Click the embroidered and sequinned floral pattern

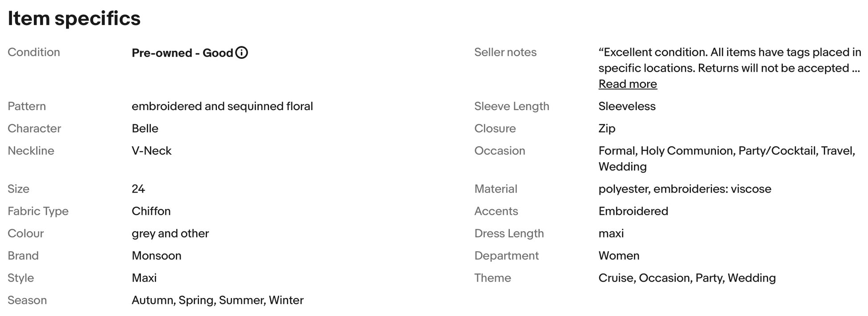(222, 106)
